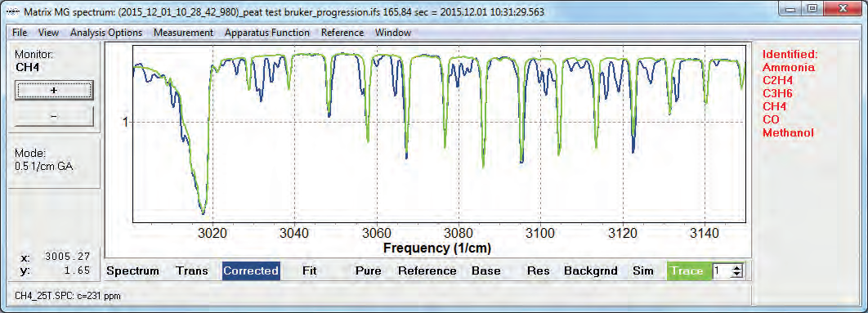Click the Frequency (1/cm) axis label
868x313 pixels.
point(437,247)
